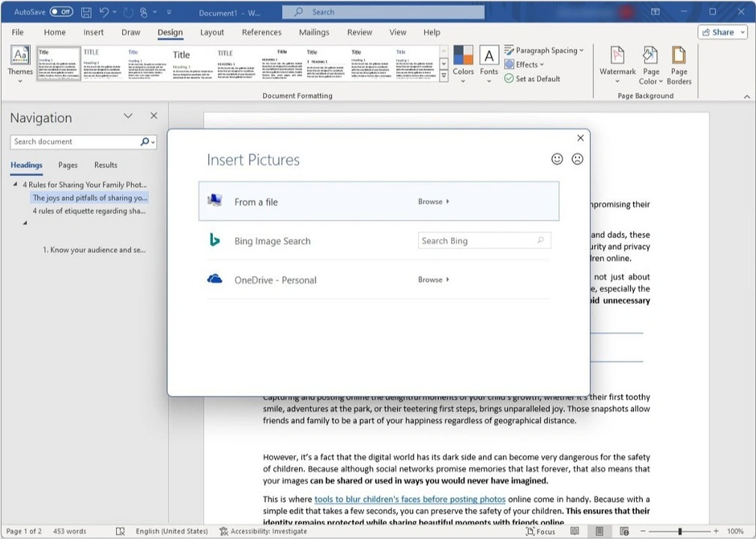Screen dimensions: 756x539
Task: Click the Watermark button
Action: click(x=617, y=64)
